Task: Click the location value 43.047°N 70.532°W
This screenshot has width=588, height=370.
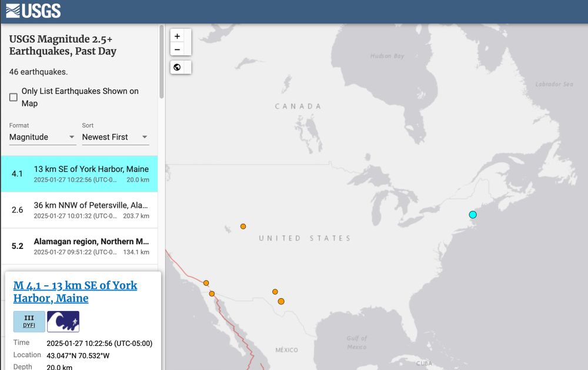Action: click(78, 355)
